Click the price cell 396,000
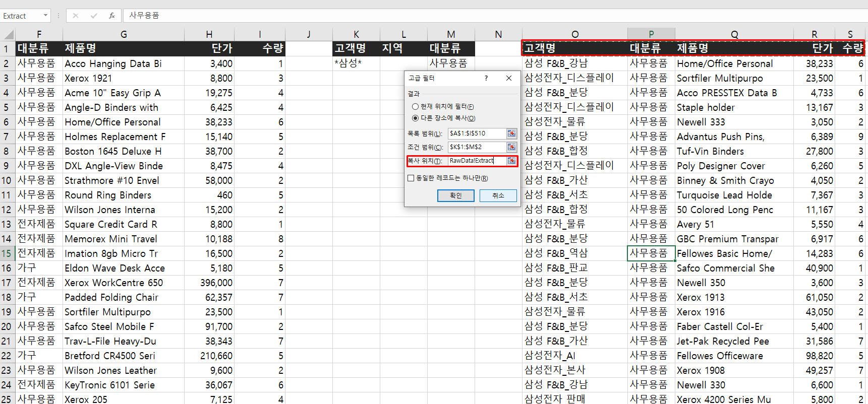The width and height of the screenshot is (868, 404). 209,283
